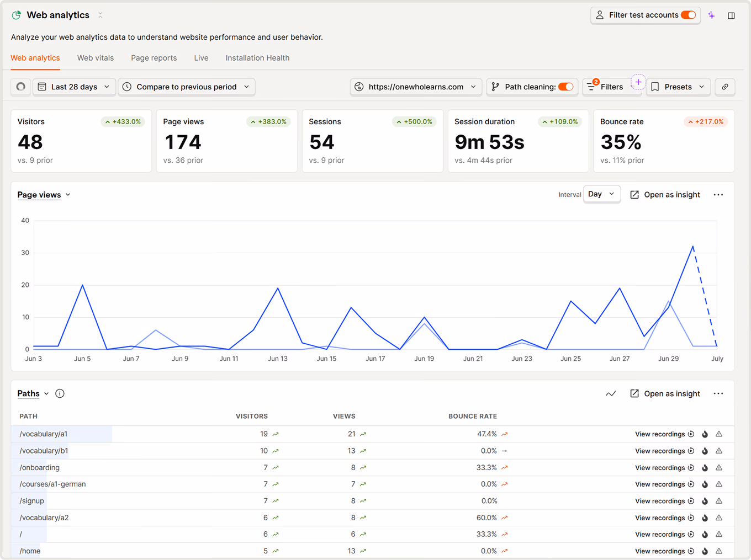Click warning triangle icon for /home
This screenshot has height=560, width=751.
[x=719, y=551]
